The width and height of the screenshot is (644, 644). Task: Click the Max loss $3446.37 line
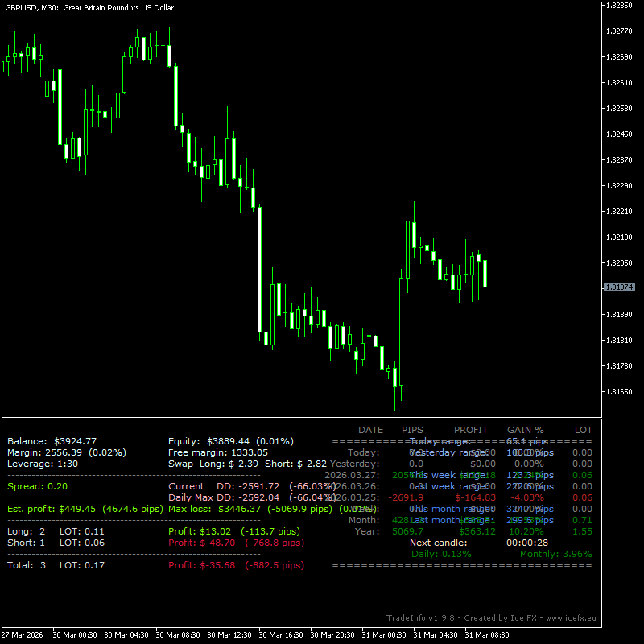(x=250, y=509)
